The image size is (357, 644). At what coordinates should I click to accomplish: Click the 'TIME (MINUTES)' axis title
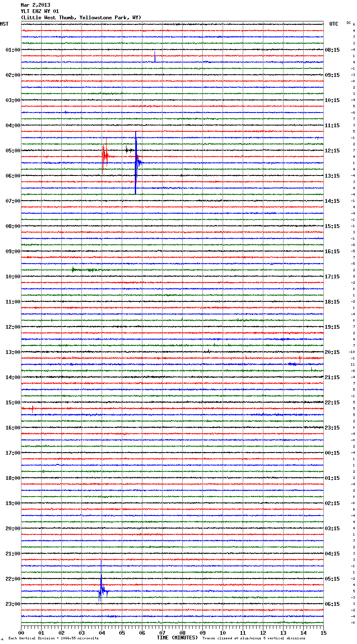pyautogui.click(x=177, y=638)
